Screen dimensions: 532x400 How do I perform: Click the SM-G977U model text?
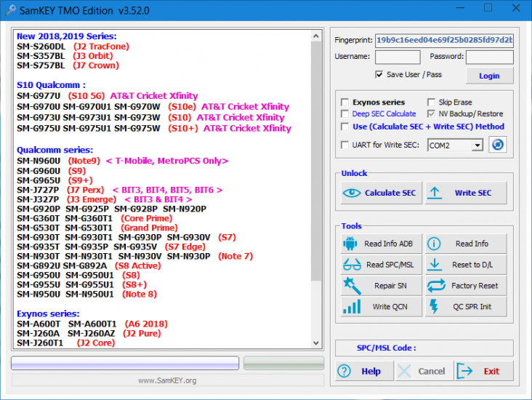(x=39, y=96)
